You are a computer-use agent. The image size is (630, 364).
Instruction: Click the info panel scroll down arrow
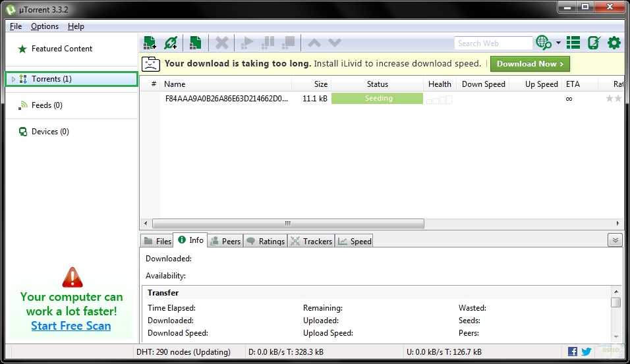point(616,337)
